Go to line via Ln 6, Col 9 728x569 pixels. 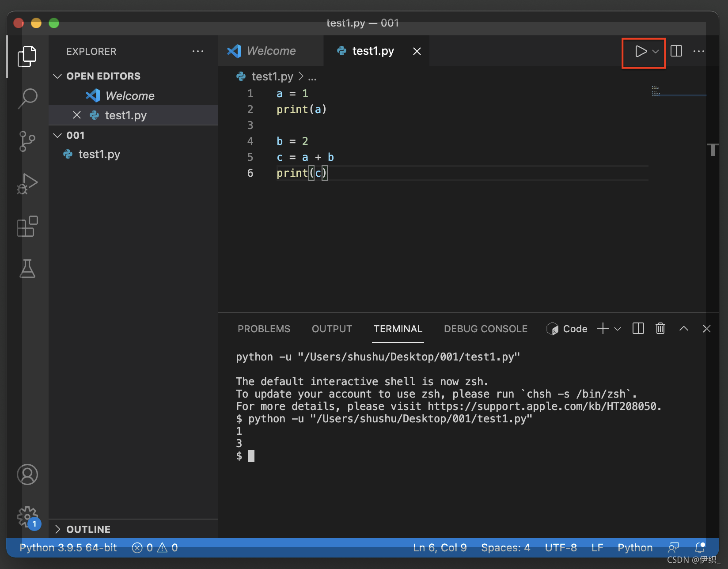(x=440, y=548)
